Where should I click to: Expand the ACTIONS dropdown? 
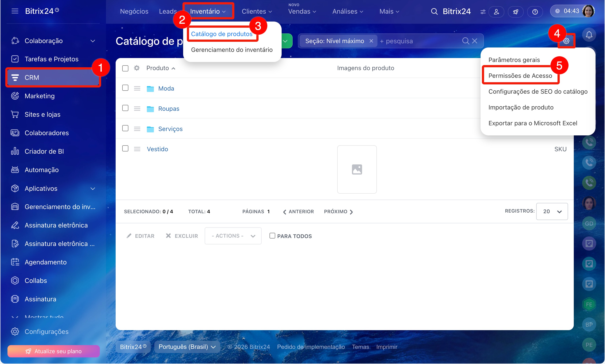(233, 236)
